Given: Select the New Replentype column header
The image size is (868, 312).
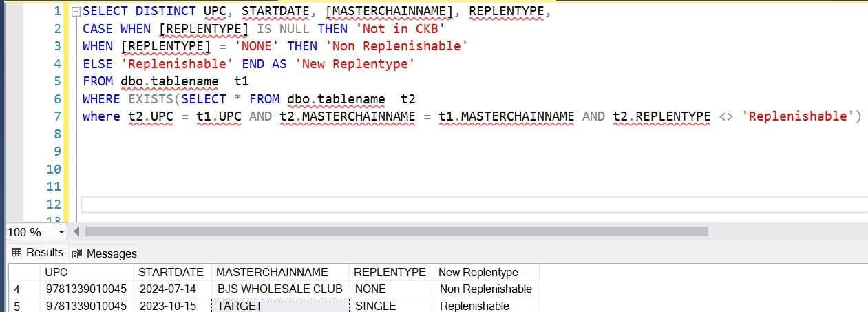Looking at the screenshot, I should click(486, 272).
